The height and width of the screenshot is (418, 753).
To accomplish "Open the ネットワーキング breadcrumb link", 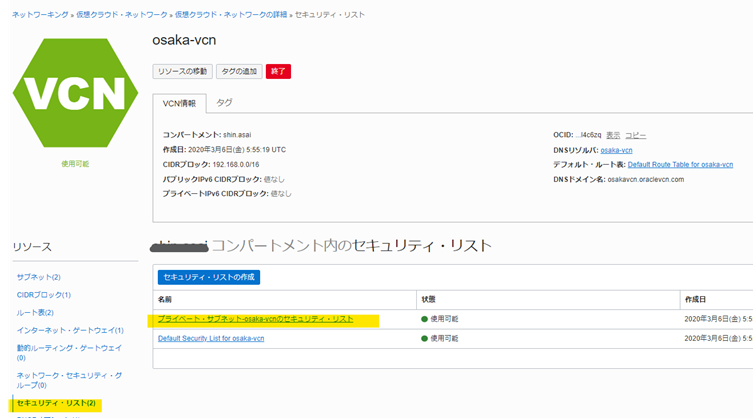I will tap(40, 15).
